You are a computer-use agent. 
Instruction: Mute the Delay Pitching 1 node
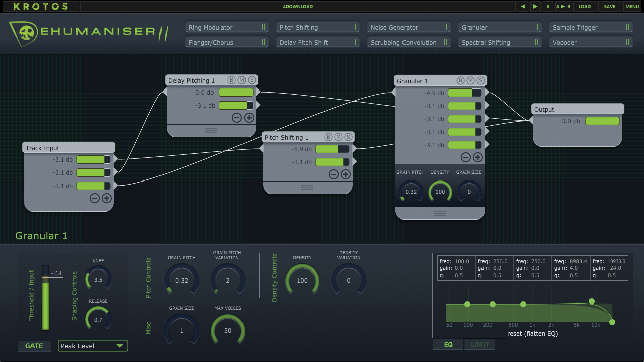(242, 80)
